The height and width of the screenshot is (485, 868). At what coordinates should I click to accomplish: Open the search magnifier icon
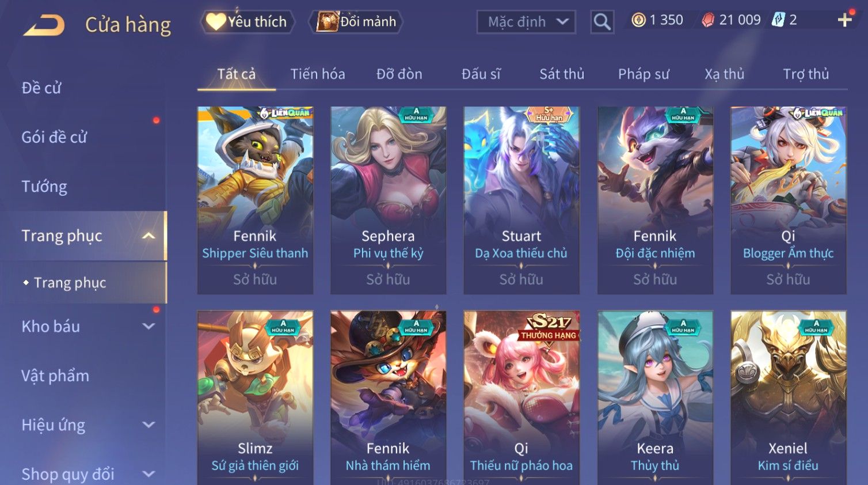click(x=602, y=22)
